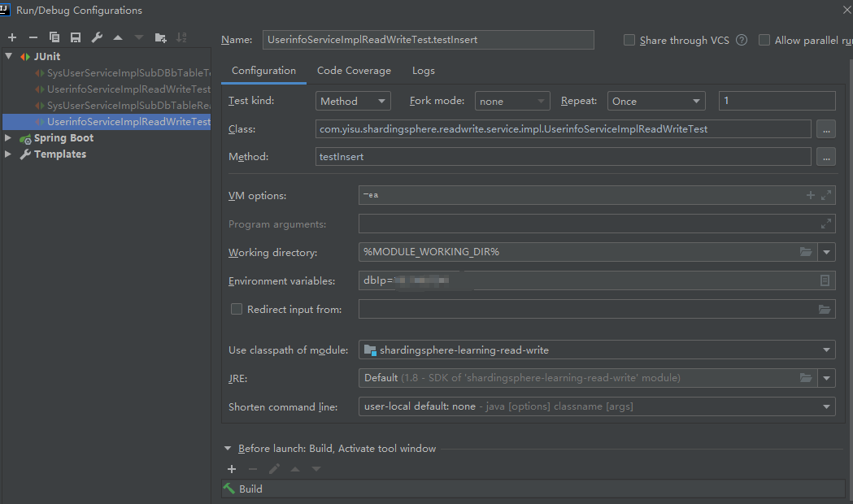Open Edit Templates wrench icon
Image resolution: width=853 pixels, height=504 pixels.
click(x=97, y=37)
